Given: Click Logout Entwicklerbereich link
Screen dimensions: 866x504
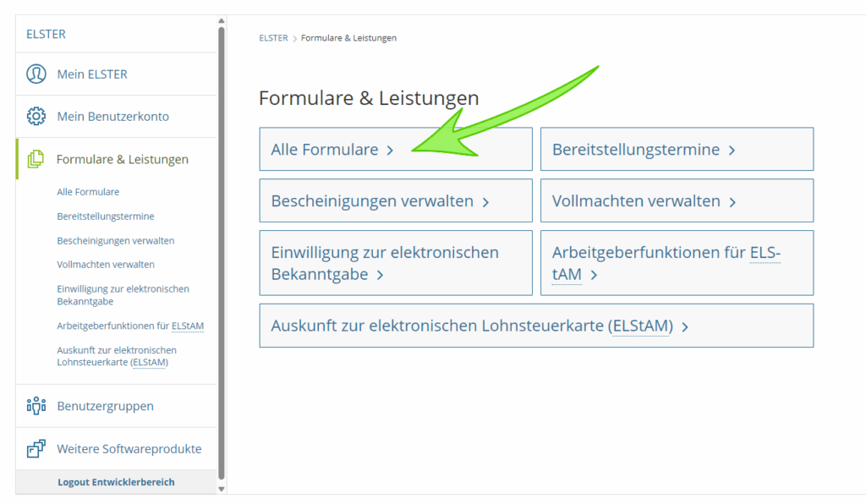Looking at the screenshot, I should pos(116,482).
